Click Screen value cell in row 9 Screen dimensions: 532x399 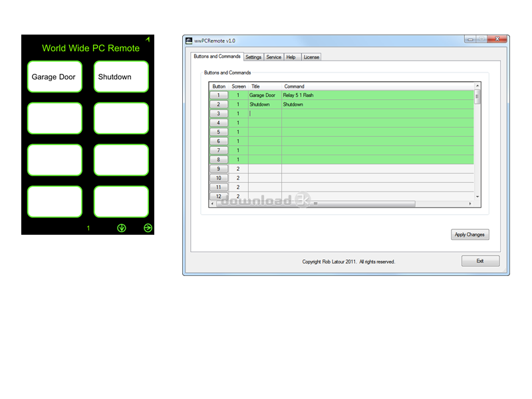(x=238, y=169)
